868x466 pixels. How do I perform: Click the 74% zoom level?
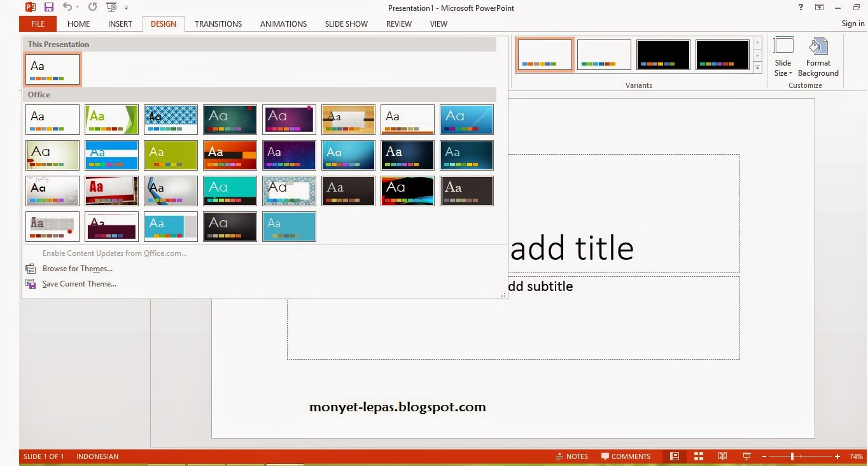click(x=856, y=456)
